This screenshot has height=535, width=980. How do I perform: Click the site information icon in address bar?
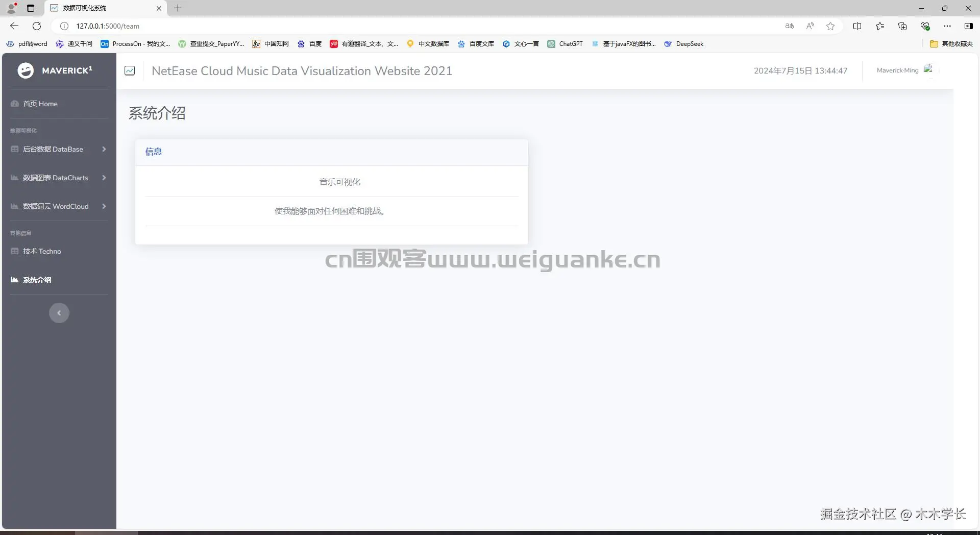tap(64, 26)
